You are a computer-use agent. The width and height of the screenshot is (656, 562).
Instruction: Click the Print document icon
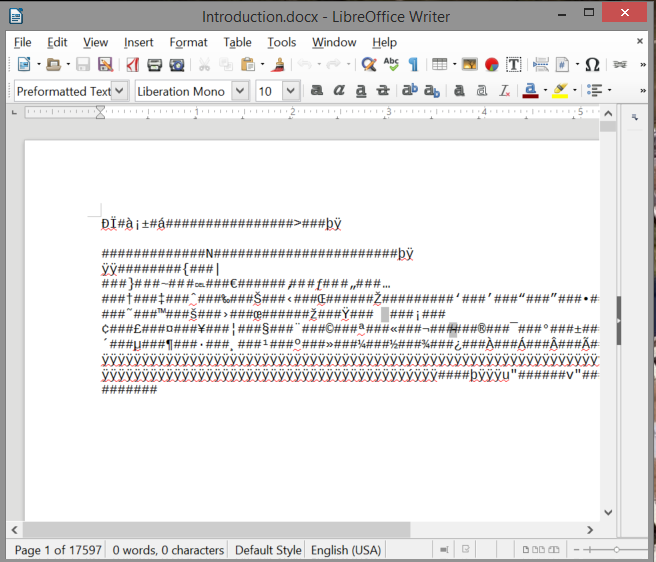tap(155, 64)
